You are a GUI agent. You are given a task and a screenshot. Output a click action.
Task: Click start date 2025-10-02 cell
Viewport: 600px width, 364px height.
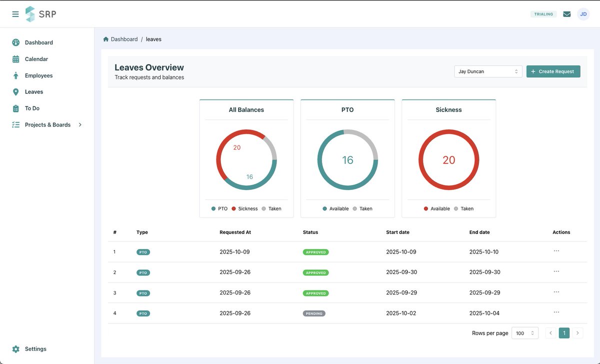401,313
